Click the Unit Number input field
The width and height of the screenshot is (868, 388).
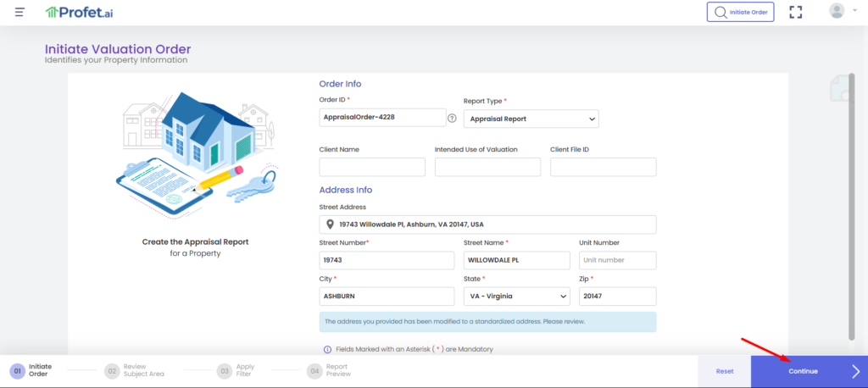(x=617, y=260)
